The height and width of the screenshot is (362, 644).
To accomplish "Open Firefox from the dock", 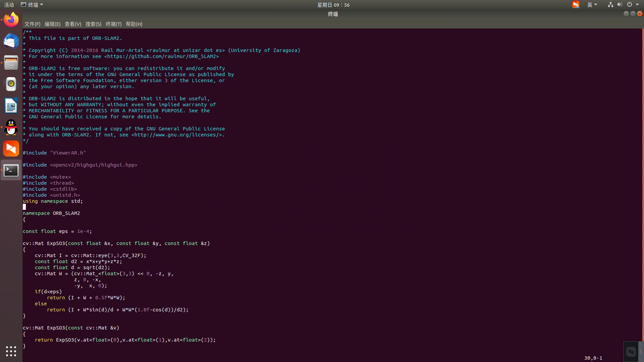I will pos(11,20).
